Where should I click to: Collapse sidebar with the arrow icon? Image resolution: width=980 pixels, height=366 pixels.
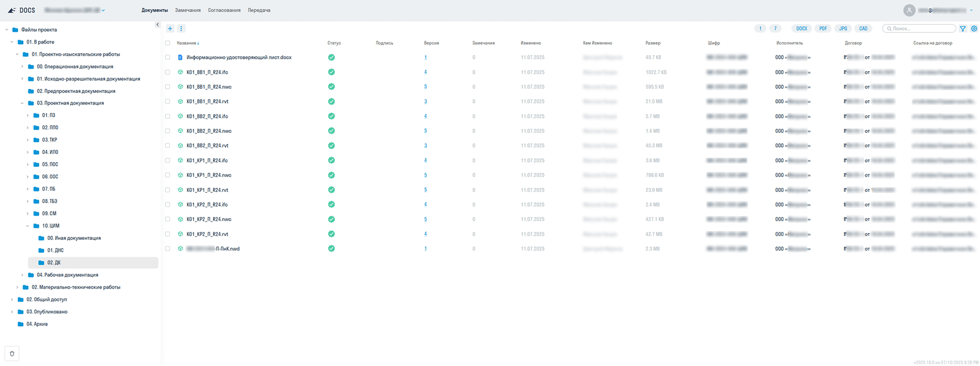pyautogui.click(x=157, y=25)
